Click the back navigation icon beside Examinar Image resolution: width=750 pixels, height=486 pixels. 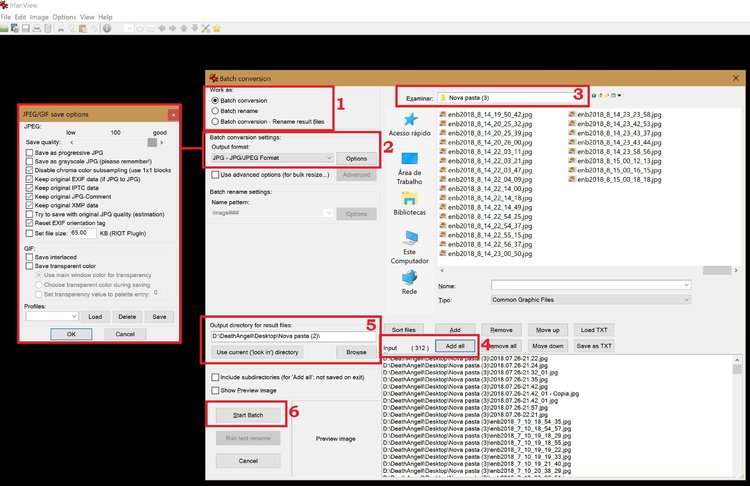594,96
